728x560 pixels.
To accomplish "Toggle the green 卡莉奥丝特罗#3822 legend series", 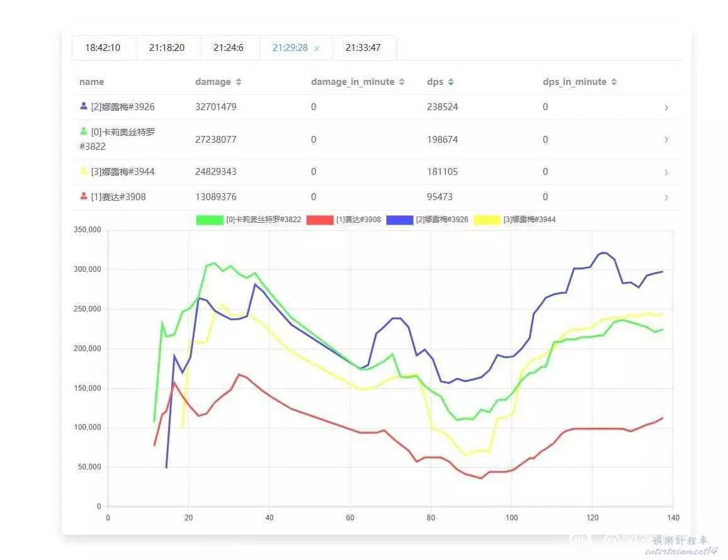I will point(210,220).
